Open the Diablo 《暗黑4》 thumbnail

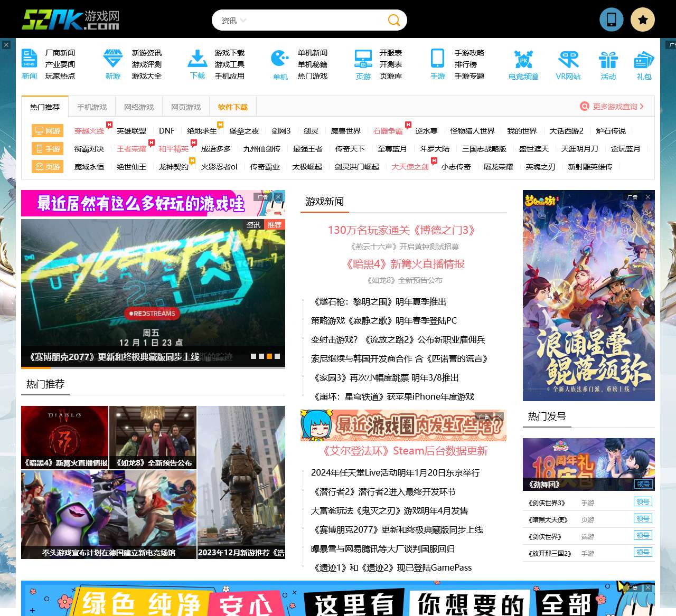[64, 437]
